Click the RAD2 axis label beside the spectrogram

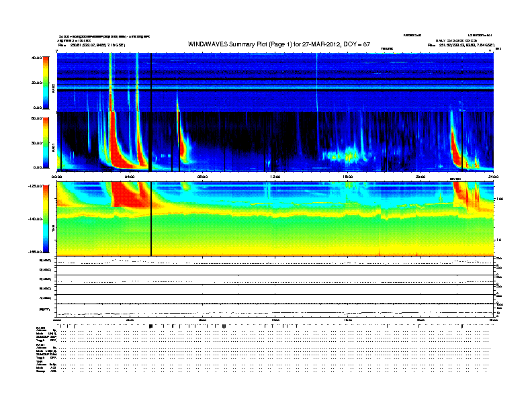click(x=53, y=88)
